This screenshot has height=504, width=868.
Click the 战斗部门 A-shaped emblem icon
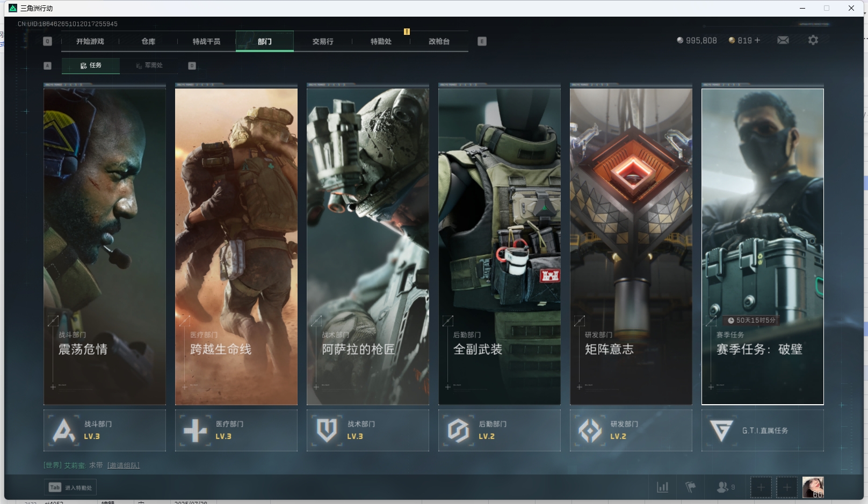(64, 430)
